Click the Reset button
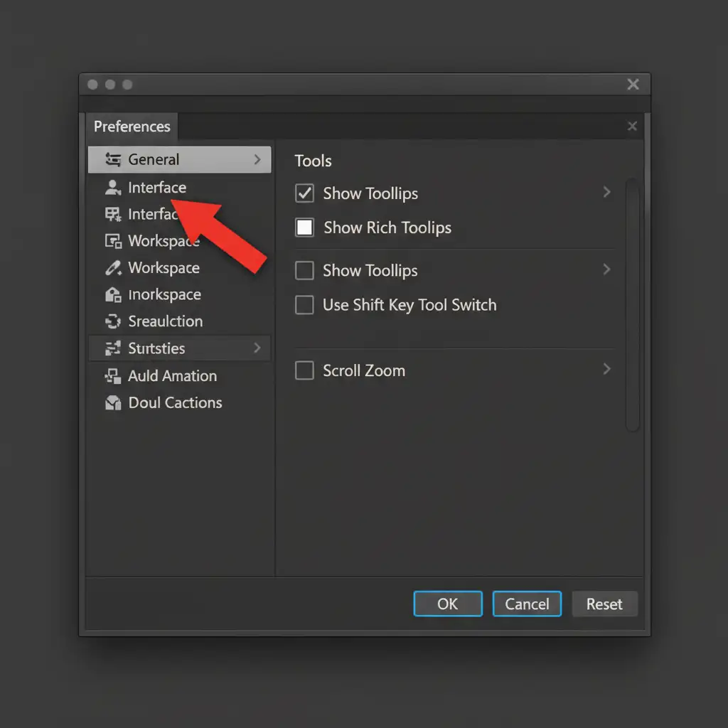The width and height of the screenshot is (728, 728). coord(604,604)
